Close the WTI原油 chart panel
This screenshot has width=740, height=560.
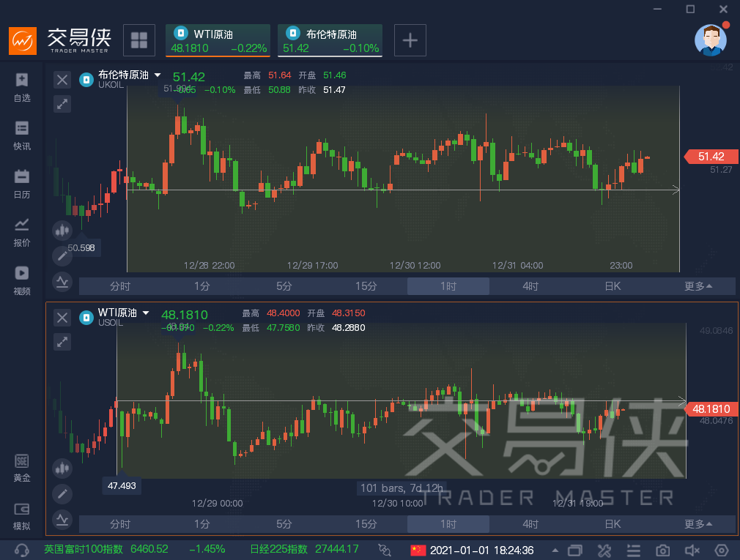click(62, 317)
